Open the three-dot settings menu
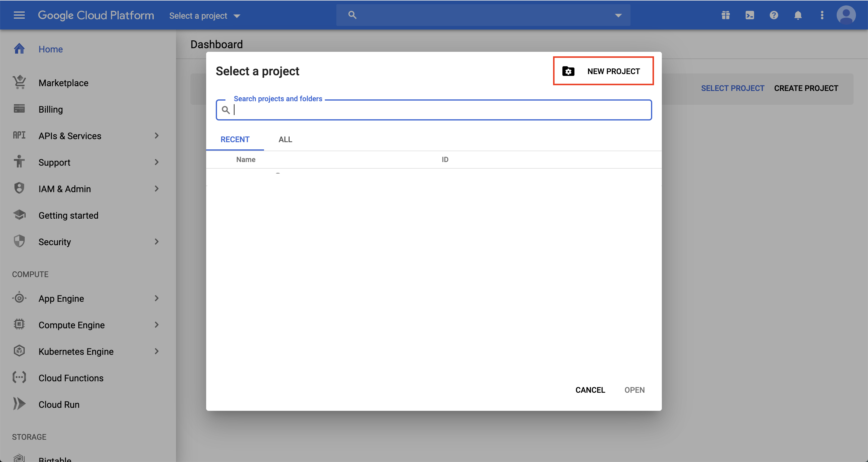 tap(822, 15)
